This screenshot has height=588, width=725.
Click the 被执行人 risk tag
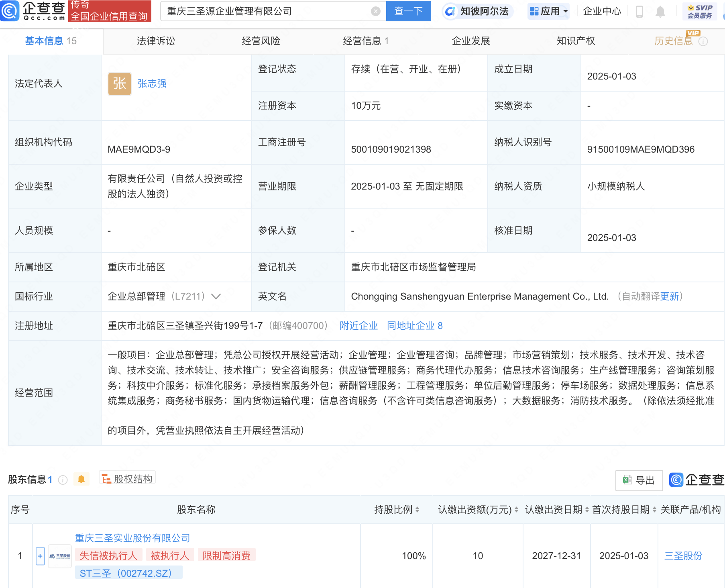tap(170, 555)
